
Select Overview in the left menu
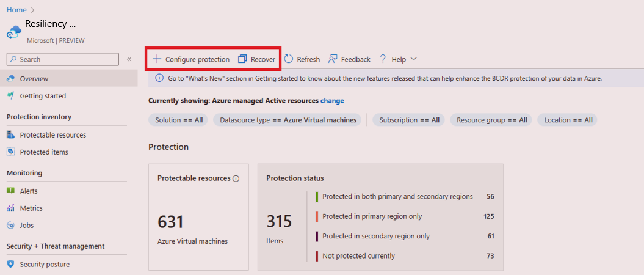(x=68, y=78)
